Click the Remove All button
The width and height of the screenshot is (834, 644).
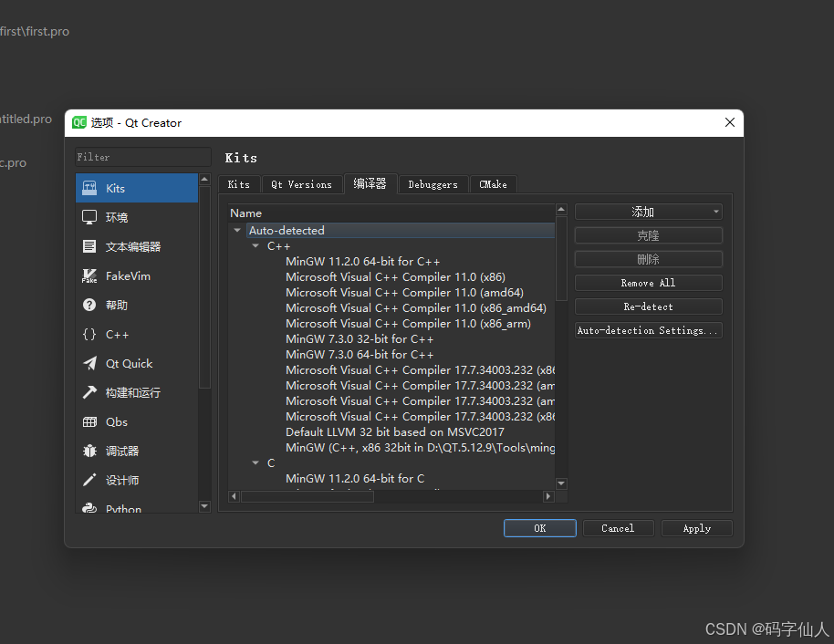(x=649, y=283)
